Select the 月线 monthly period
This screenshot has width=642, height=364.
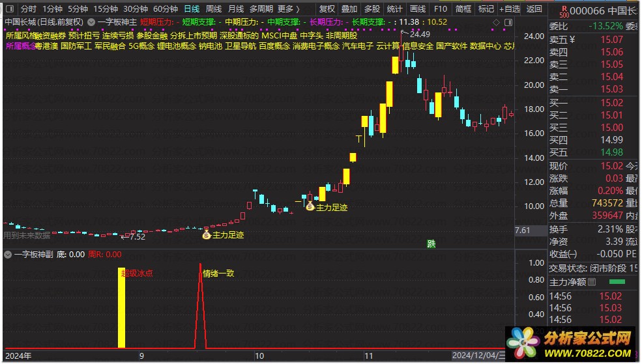236,8
